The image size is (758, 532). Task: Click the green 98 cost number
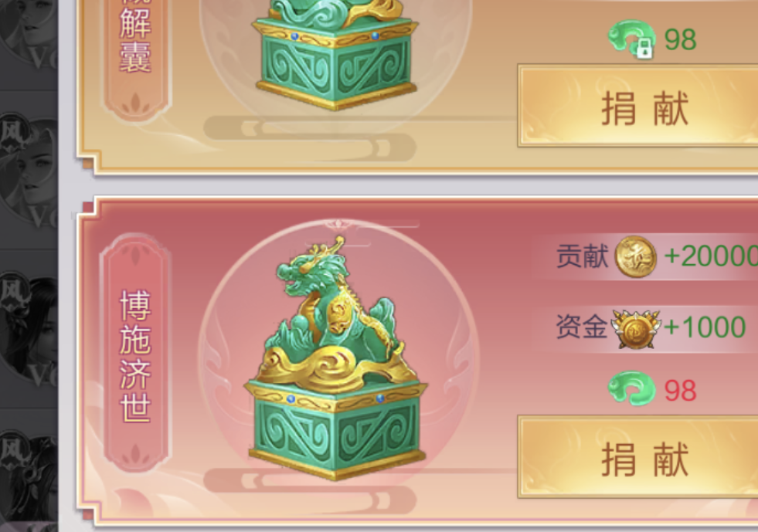tap(680, 39)
